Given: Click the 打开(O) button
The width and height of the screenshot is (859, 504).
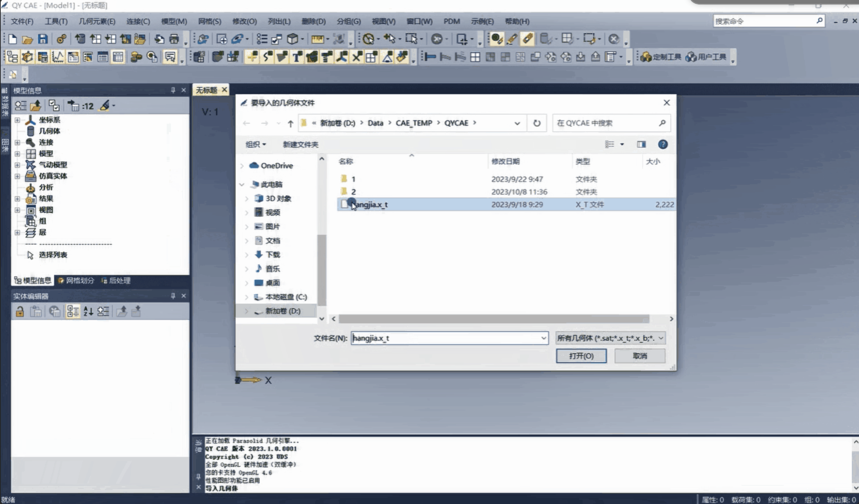Looking at the screenshot, I should tap(581, 356).
